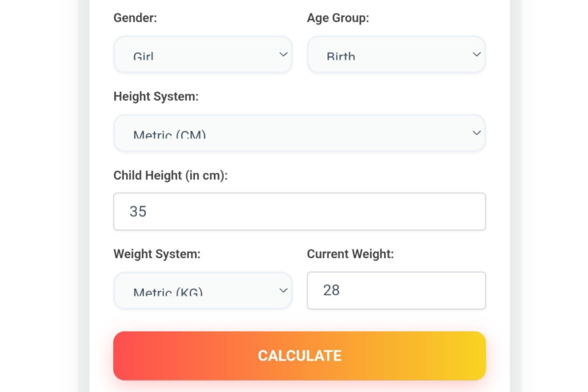This screenshot has height=392, width=588.
Task: Open the Height System Metric (CM) dropdown
Action: (299, 133)
